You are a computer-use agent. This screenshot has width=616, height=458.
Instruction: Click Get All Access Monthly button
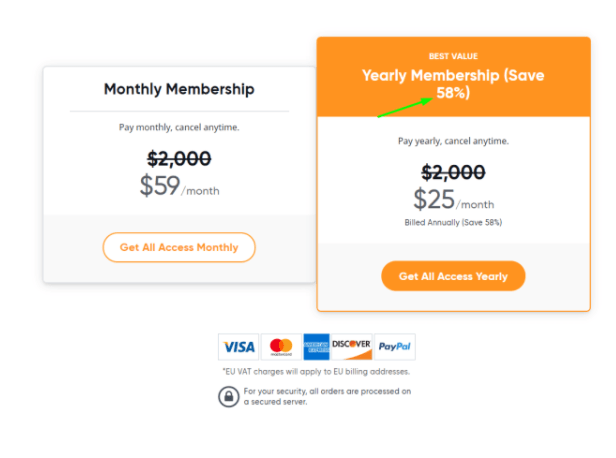[179, 247]
